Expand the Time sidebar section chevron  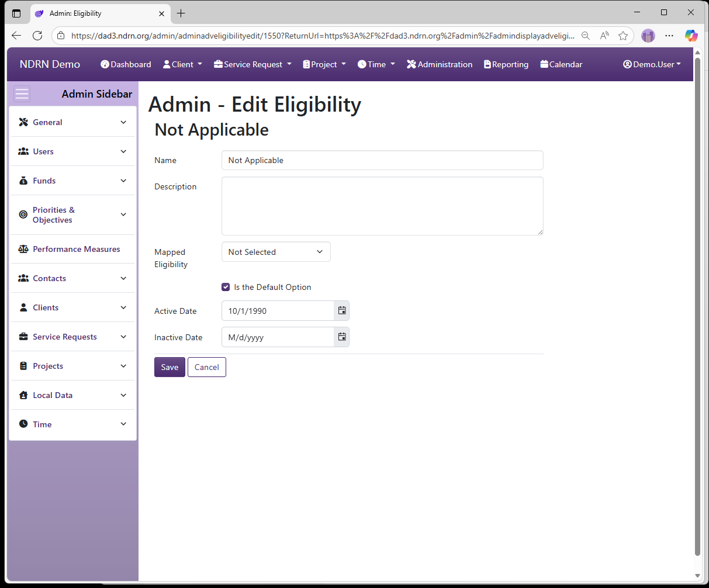coord(123,424)
